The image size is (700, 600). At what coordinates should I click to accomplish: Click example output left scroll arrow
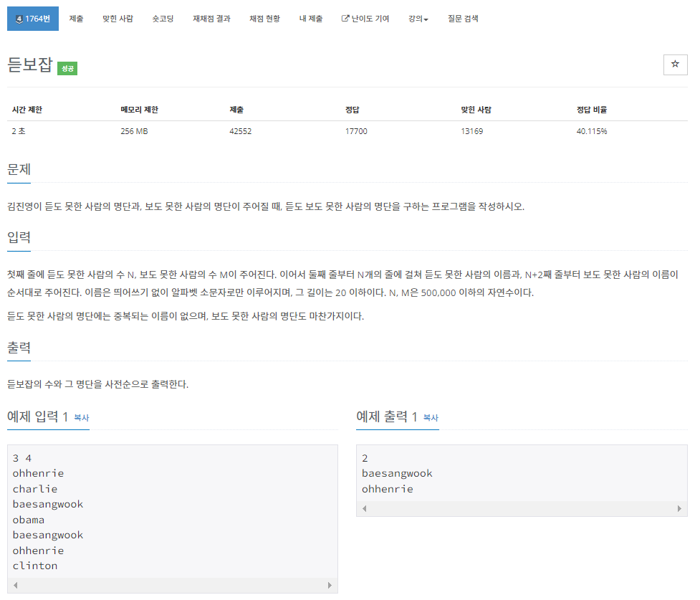click(365, 508)
